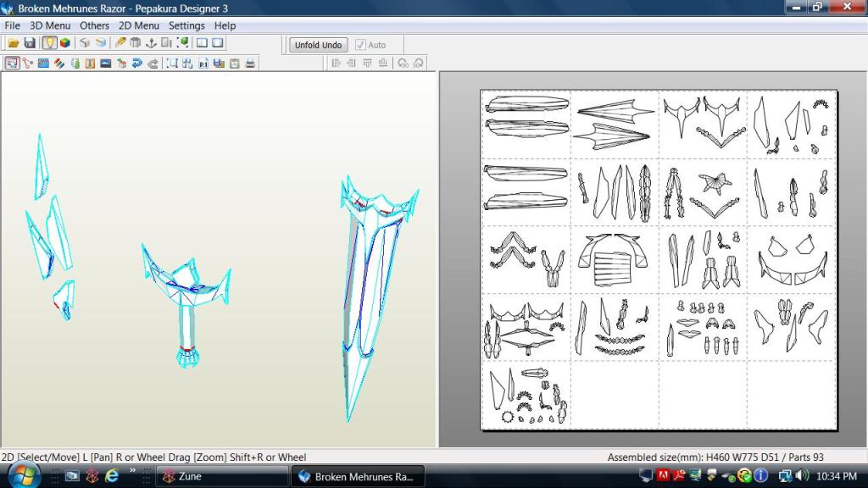The width and height of the screenshot is (868, 488).
Task: Click the Open file folder icon
Action: point(14,42)
